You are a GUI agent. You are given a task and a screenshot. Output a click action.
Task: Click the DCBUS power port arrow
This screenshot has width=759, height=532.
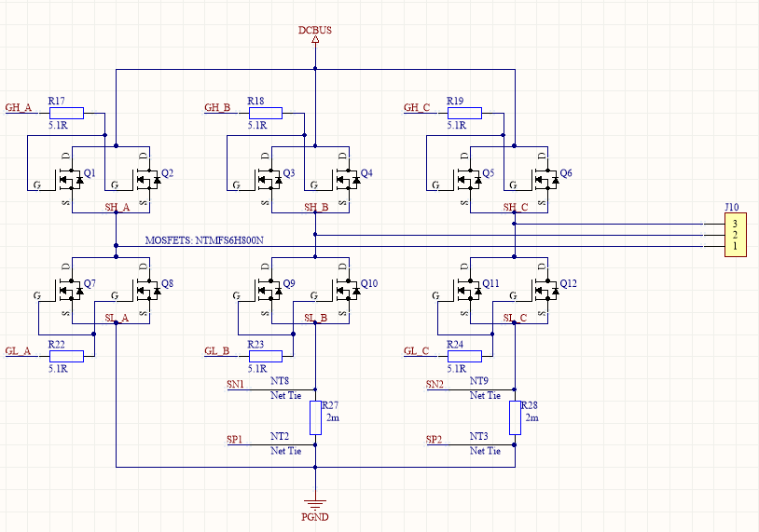pyautogui.click(x=315, y=40)
